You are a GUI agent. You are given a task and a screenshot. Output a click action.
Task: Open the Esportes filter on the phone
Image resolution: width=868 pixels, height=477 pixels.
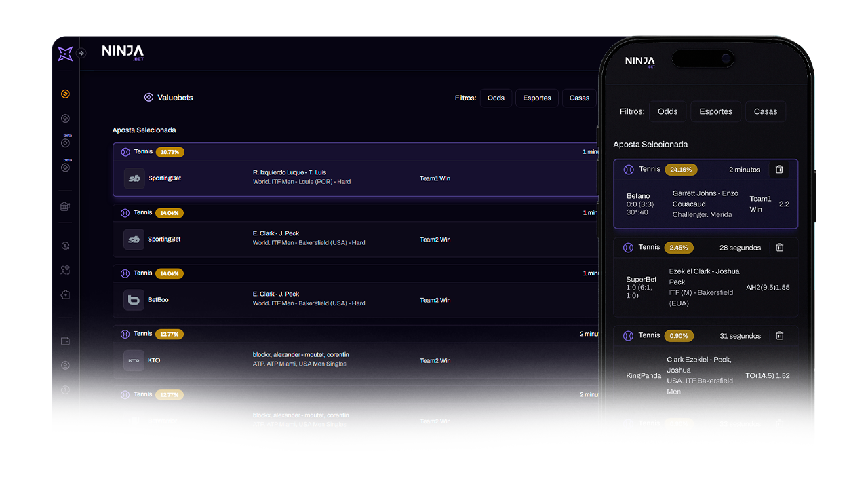[x=716, y=111]
